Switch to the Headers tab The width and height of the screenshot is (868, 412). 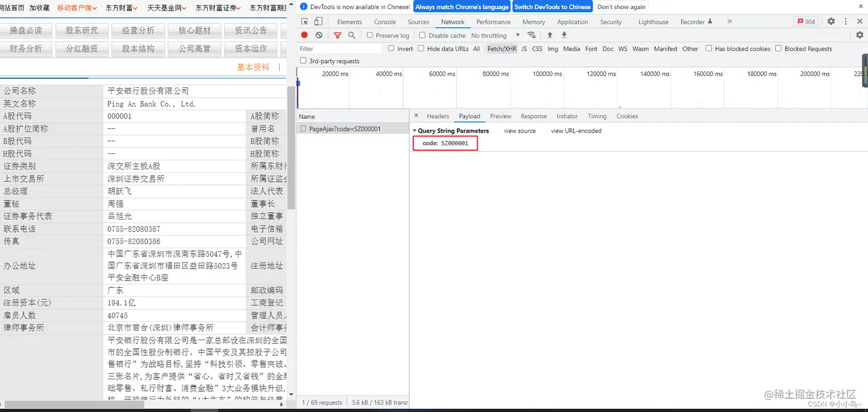(x=438, y=116)
